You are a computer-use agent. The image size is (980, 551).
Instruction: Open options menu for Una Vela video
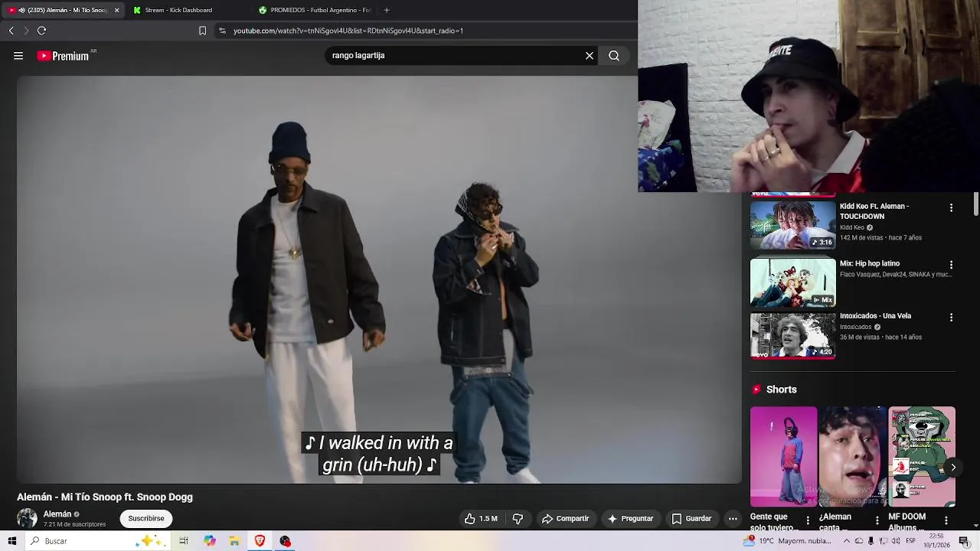pyautogui.click(x=951, y=317)
